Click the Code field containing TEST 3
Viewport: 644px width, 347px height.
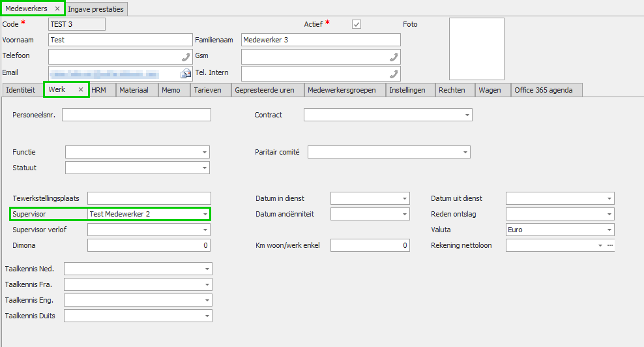tap(77, 24)
